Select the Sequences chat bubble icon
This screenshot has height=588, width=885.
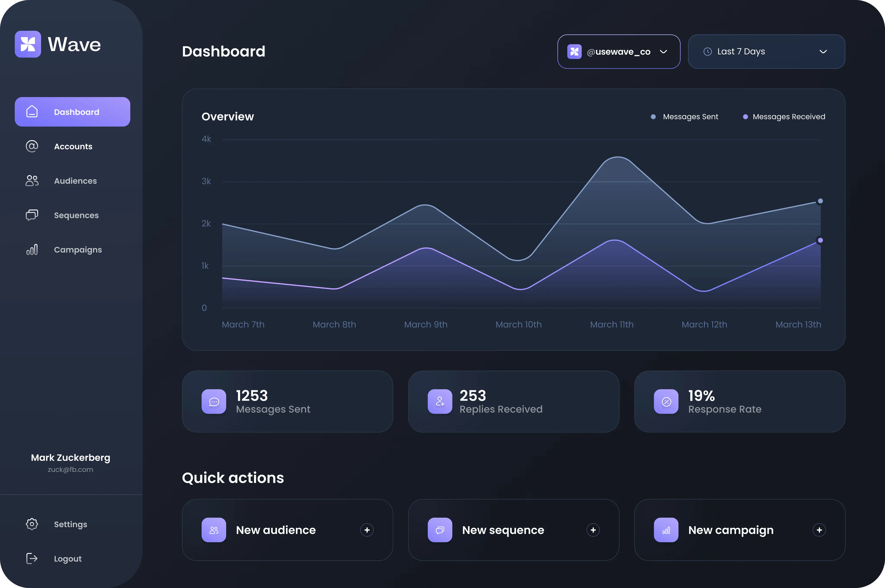tap(32, 215)
